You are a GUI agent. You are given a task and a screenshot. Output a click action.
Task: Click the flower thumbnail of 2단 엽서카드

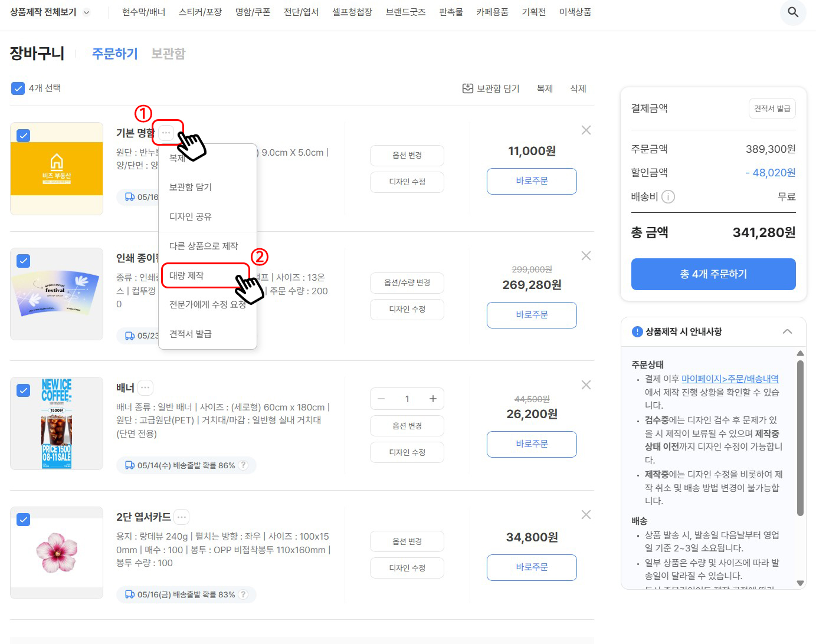56,552
